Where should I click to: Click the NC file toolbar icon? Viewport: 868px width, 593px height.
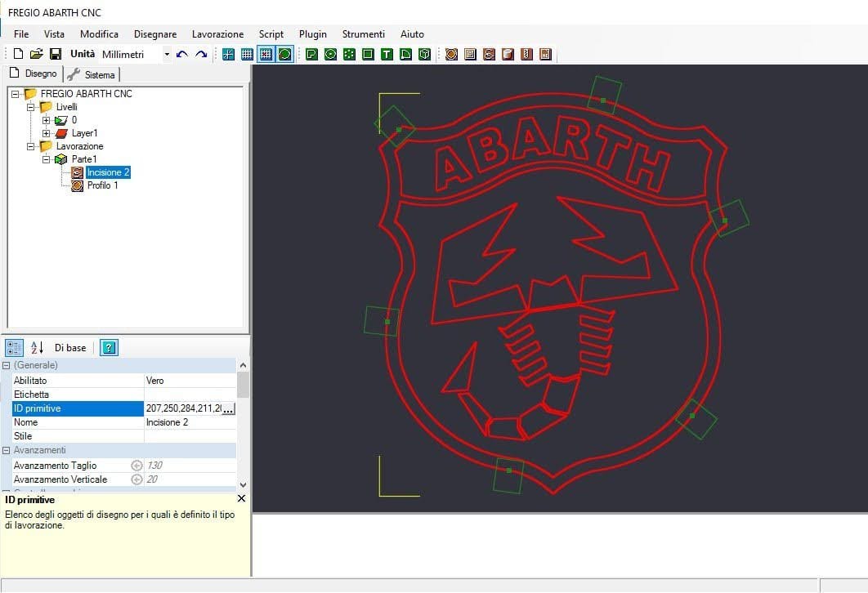coord(545,54)
